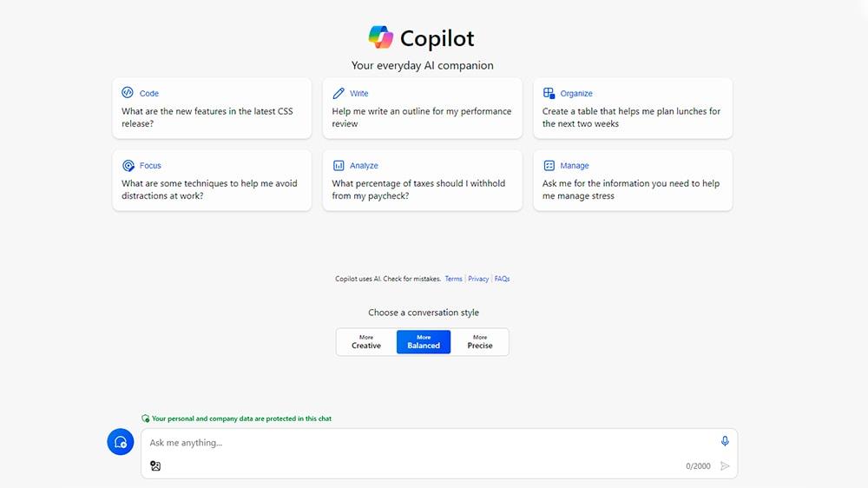The image size is (868, 488).
Task: Click the Write pencil icon
Action: coord(339,93)
